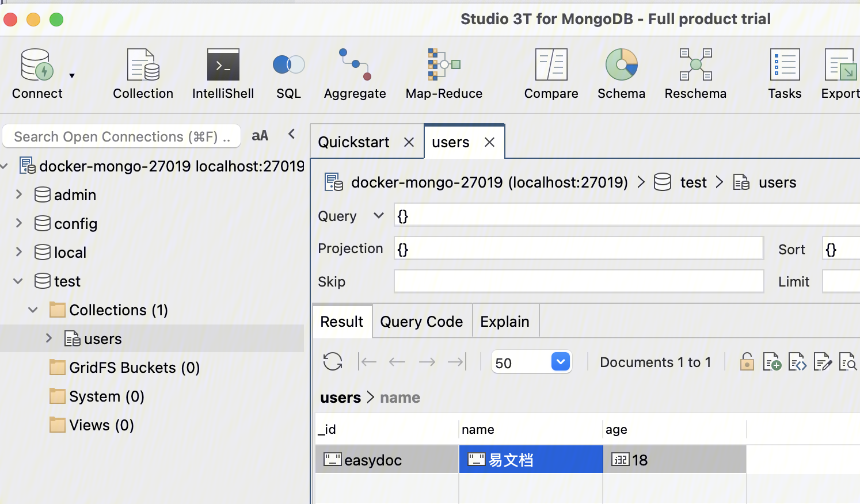
Task: Click the test breadcrumb in path
Action: 693,182
